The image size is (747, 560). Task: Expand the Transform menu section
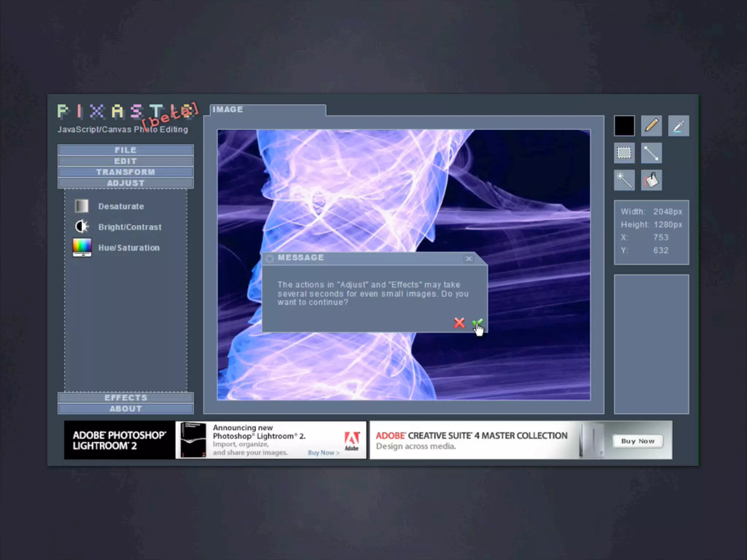tap(125, 172)
